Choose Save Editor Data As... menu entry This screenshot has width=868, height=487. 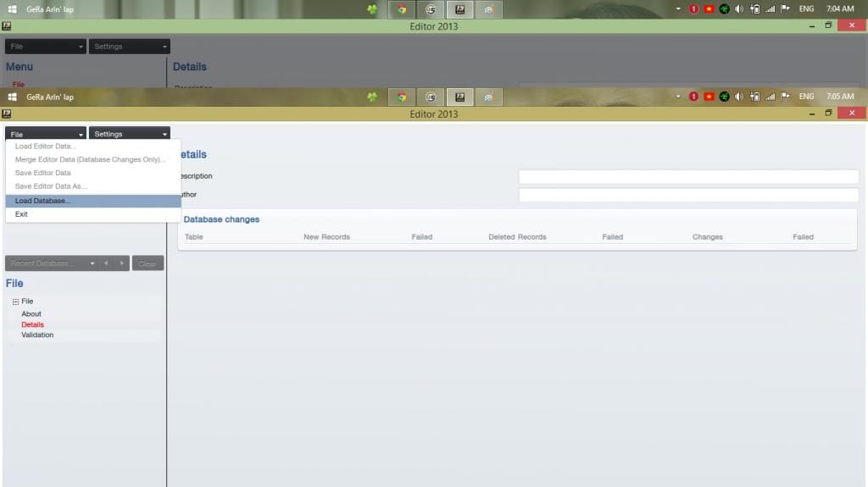[x=93, y=186]
